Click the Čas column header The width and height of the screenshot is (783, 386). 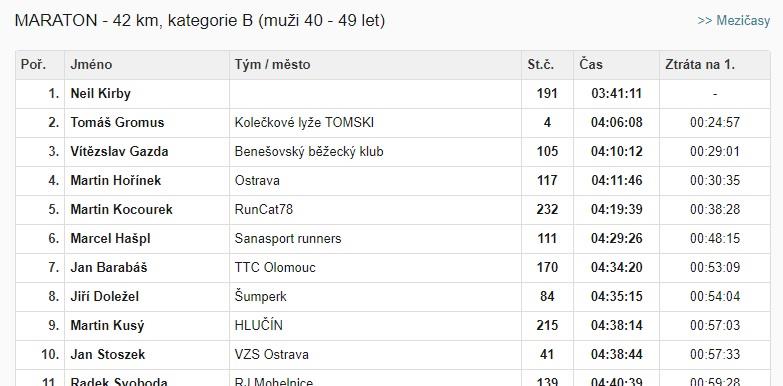tap(591, 64)
